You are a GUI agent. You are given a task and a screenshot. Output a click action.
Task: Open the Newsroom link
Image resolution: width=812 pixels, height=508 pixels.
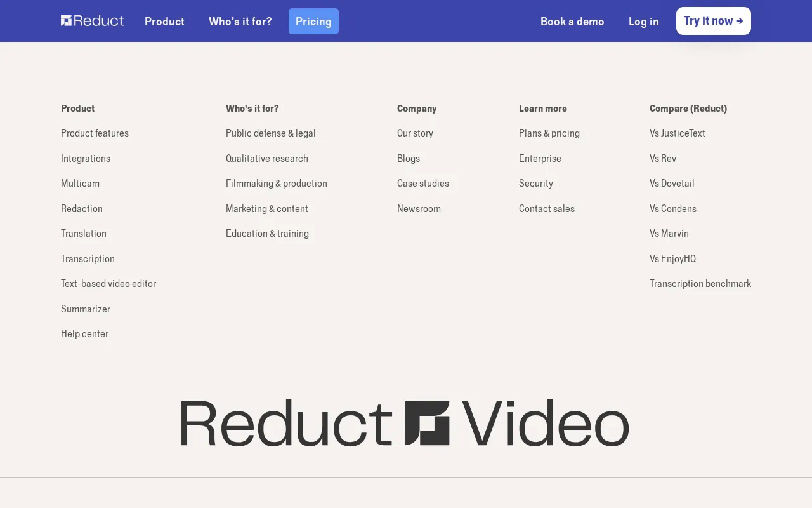(x=419, y=209)
